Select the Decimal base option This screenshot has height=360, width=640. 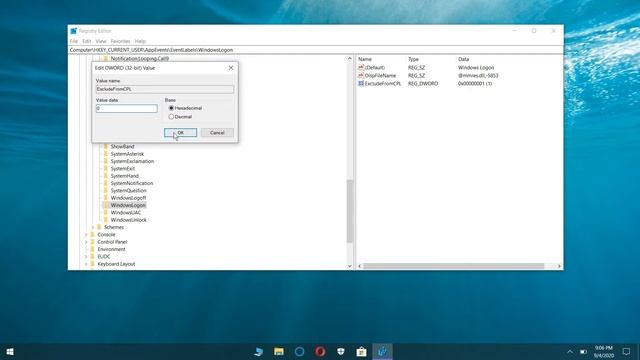point(171,117)
